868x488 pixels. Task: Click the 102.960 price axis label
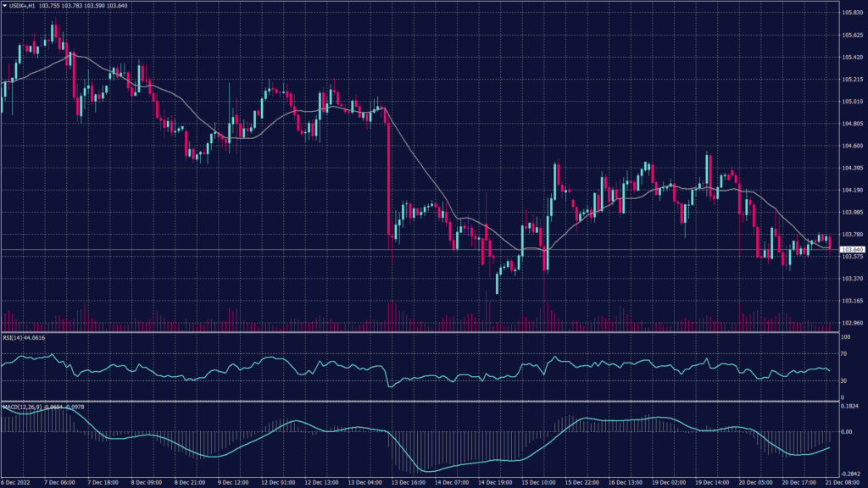[852, 323]
